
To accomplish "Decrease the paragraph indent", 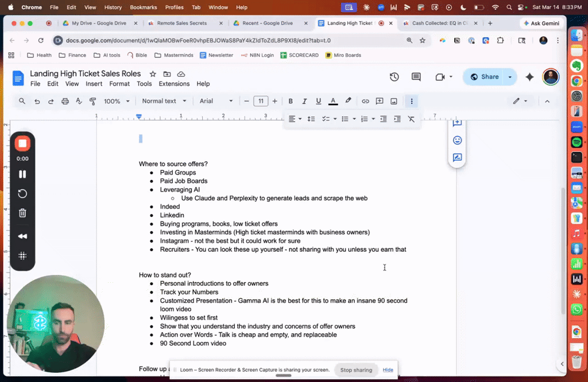I will tap(383, 119).
